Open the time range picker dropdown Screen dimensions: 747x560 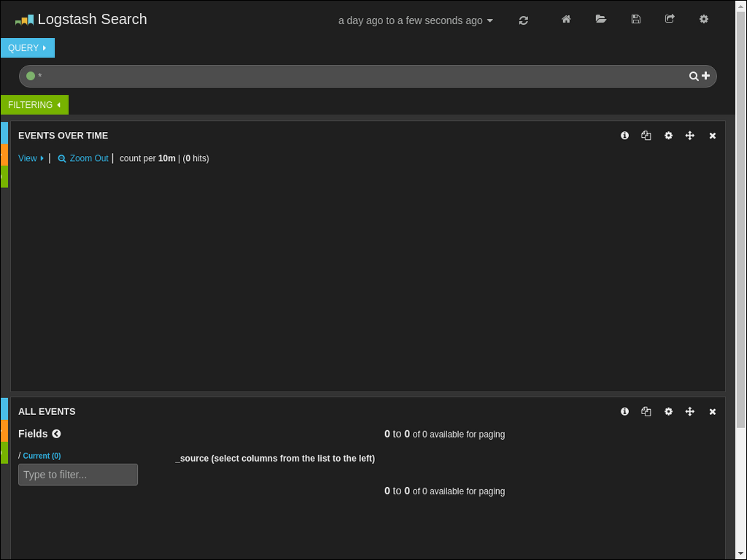[x=415, y=20]
